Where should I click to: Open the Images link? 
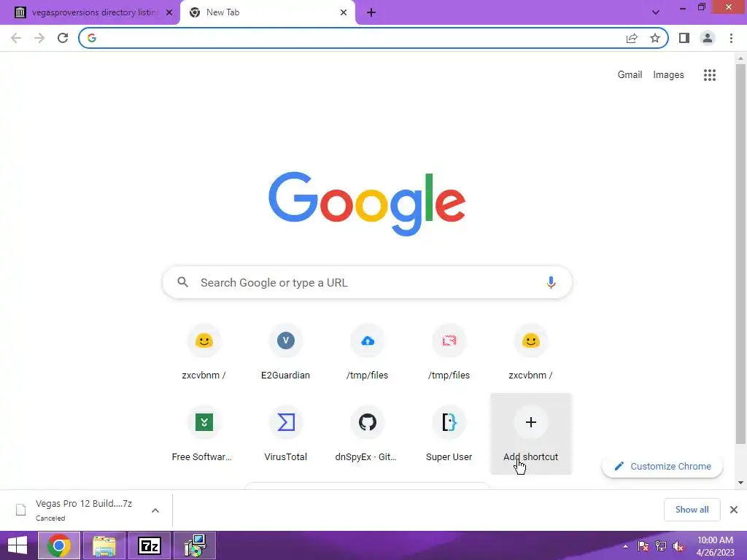(x=668, y=75)
